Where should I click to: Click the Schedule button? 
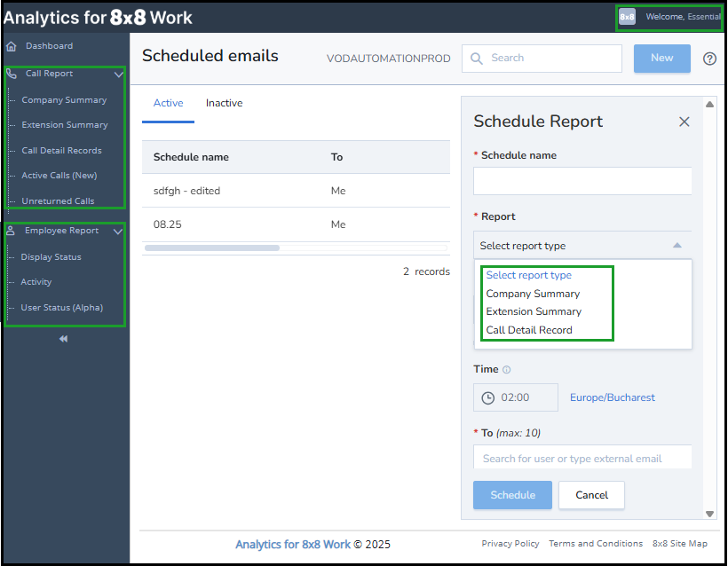point(512,495)
